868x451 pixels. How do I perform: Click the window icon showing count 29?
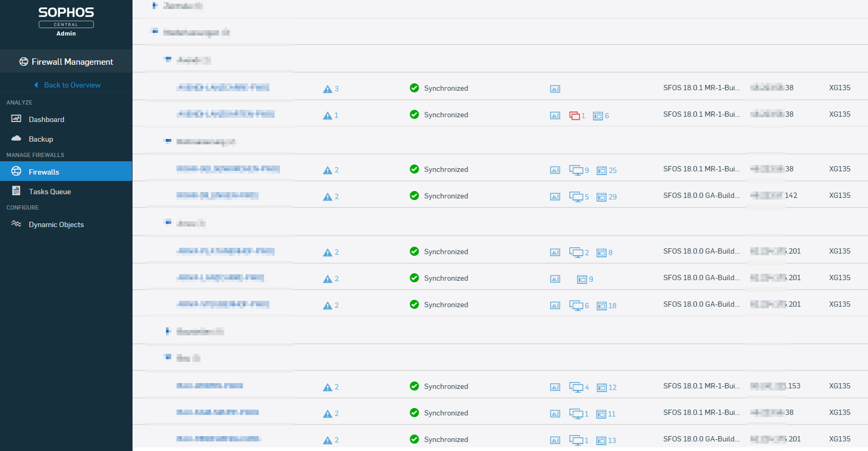pyautogui.click(x=602, y=197)
